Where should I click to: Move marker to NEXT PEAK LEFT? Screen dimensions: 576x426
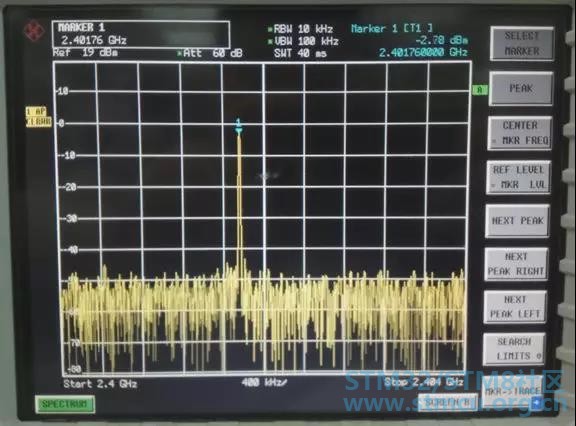[x=515, y=307]
